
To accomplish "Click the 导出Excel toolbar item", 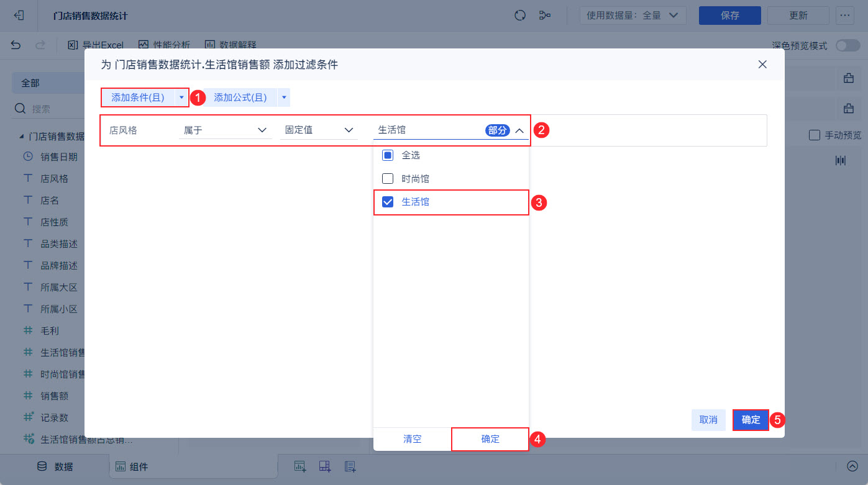I will [96, 45].
